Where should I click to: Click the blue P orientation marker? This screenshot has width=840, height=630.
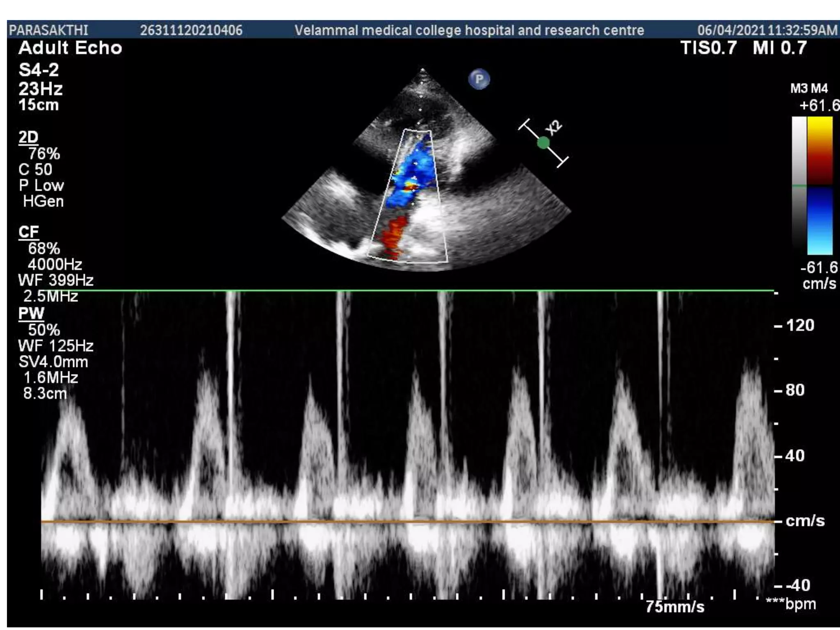click(479, 79)
